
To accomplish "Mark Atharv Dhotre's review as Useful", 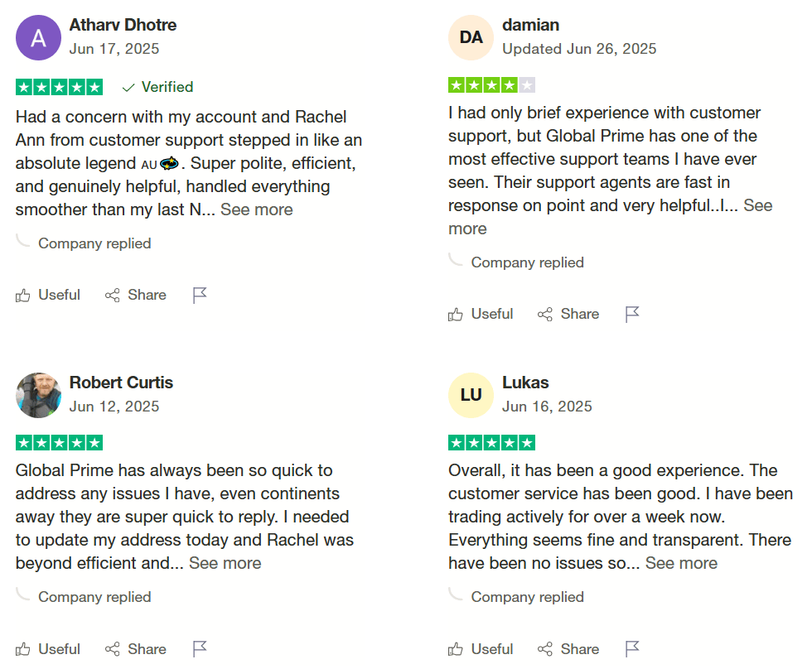I will click(48, 295).
